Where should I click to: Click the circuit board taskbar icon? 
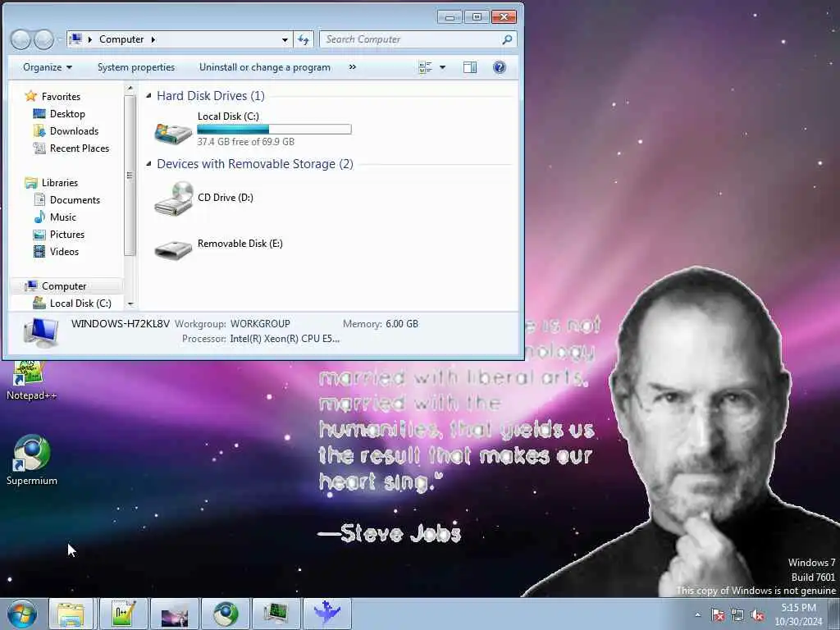click(276, 614)
